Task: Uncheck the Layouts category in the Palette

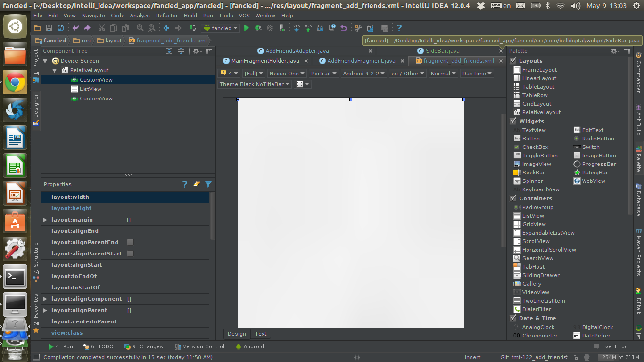Action: [x=513, y=60]
